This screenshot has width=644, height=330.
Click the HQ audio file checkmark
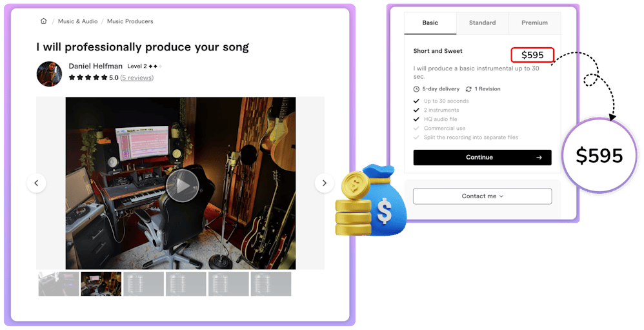pos(416,119)
